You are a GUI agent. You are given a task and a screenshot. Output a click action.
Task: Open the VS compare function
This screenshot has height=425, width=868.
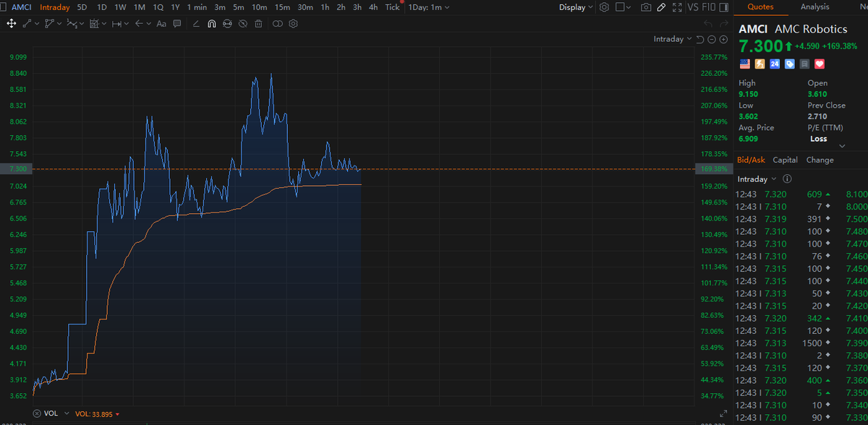point(693,7)
